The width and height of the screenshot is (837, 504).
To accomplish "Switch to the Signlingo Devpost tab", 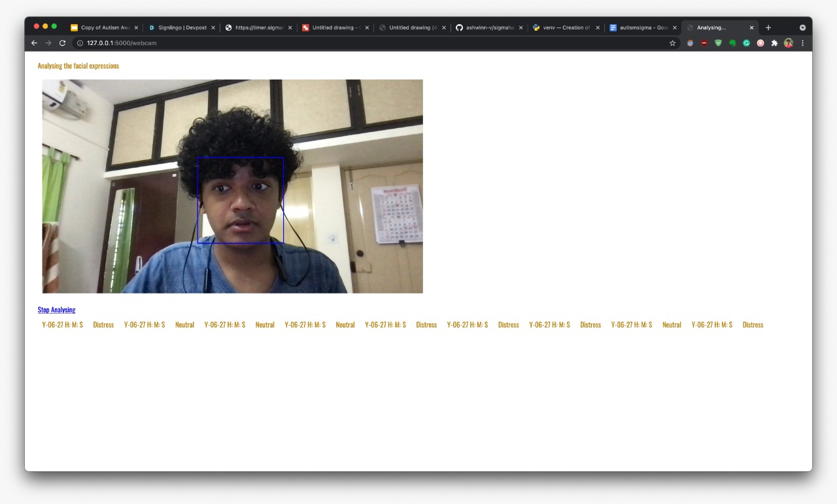I will (x=182, y=27).
